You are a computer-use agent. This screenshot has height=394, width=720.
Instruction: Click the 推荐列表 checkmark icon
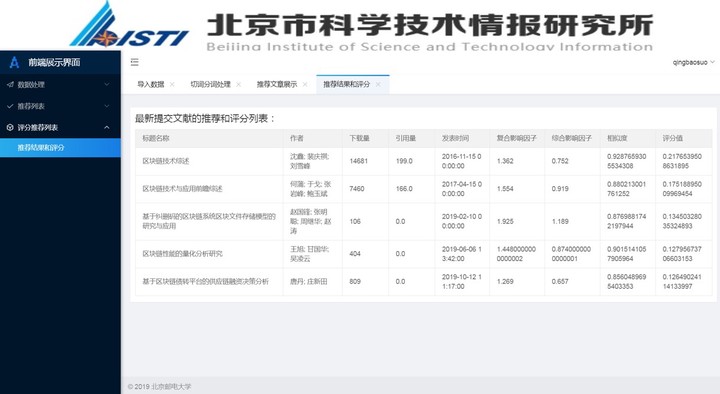[10, 106]
